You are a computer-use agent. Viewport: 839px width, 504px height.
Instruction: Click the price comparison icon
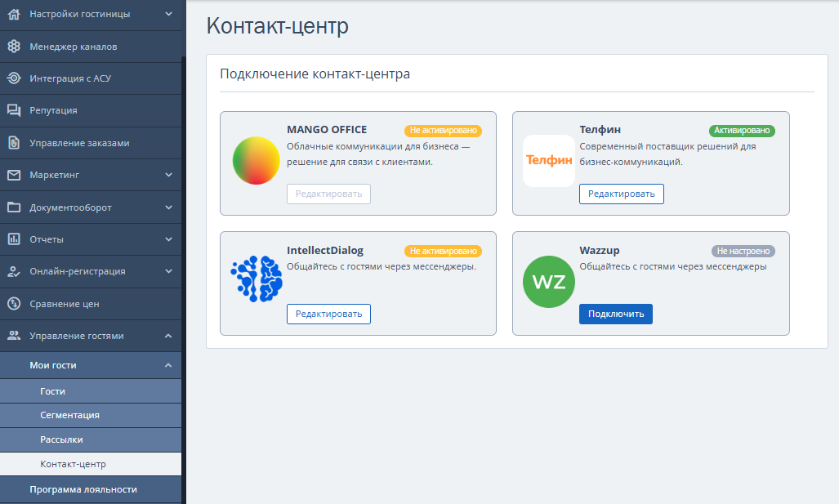[14, 304]
